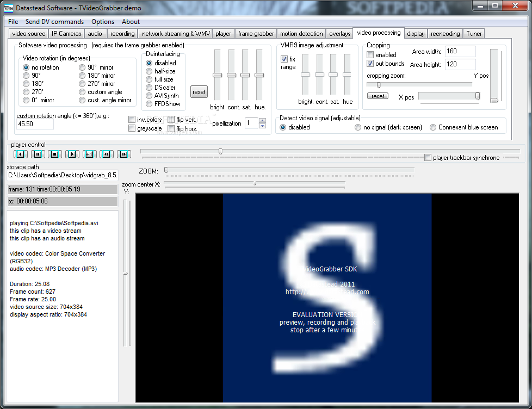Click the custom rotation angle input field
The width and height of the screenshot is (532, 409).
pyautogui.click(x=35, y=124)
